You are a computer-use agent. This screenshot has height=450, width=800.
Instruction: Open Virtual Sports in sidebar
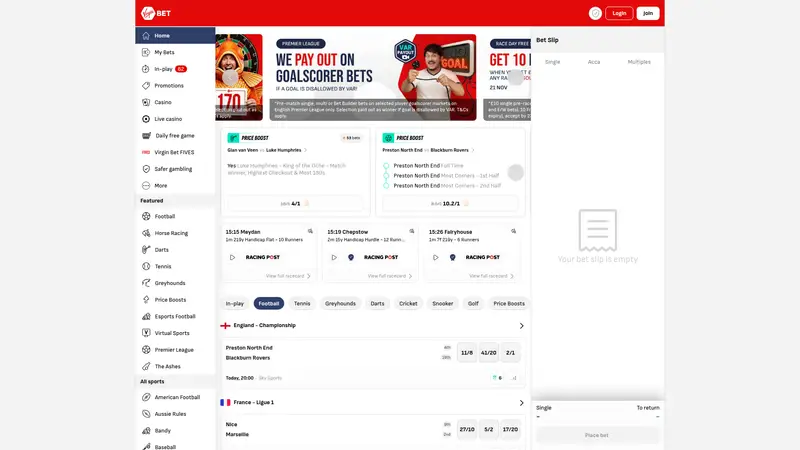[175, 333]
